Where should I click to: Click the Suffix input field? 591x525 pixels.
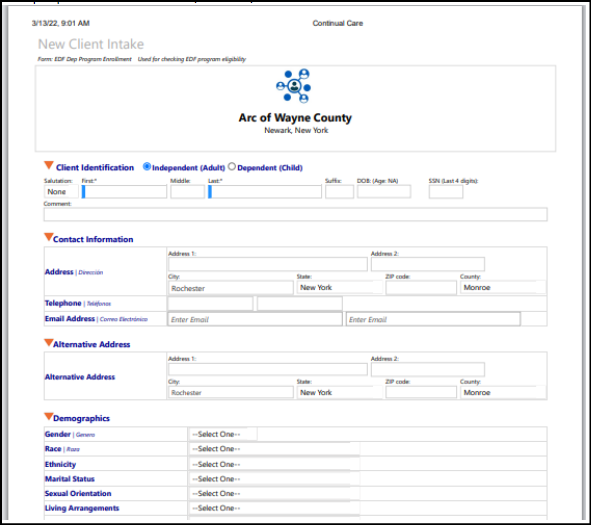pos(340,192)
